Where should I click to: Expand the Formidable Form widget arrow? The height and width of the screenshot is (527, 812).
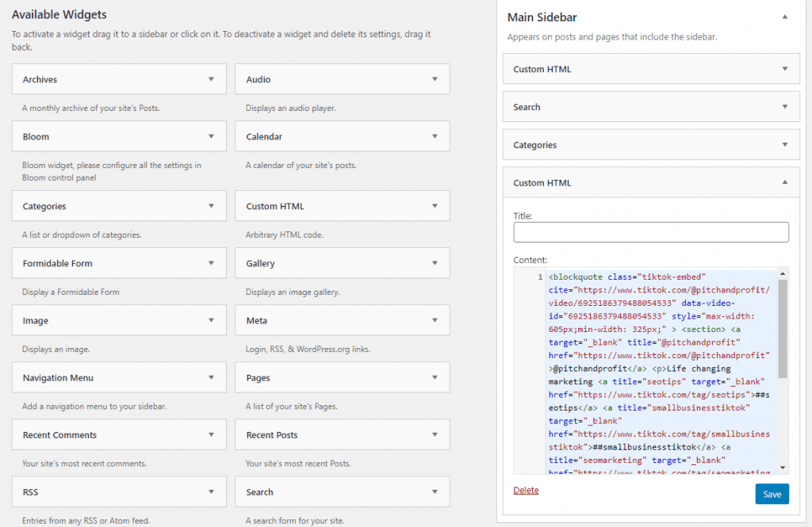tap(211, 263)
